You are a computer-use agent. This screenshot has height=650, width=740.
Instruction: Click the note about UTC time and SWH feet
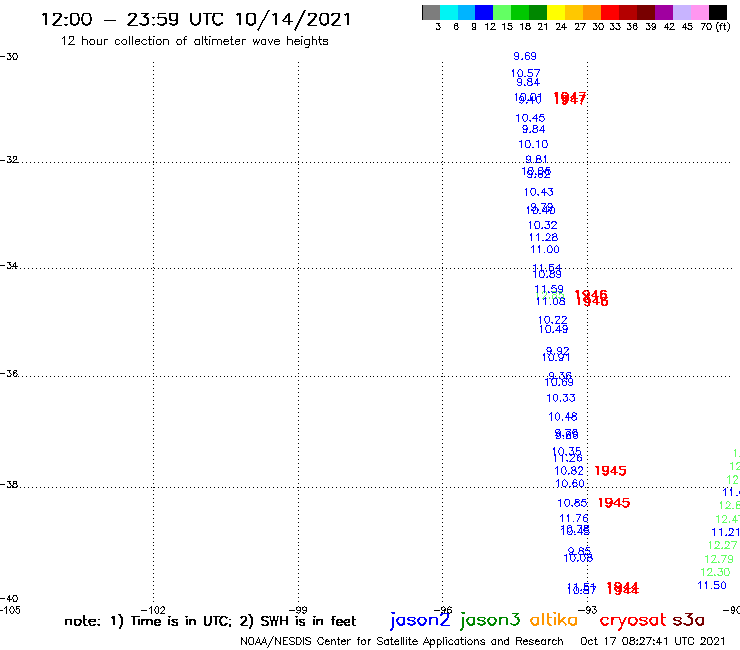tap(210, 621)
